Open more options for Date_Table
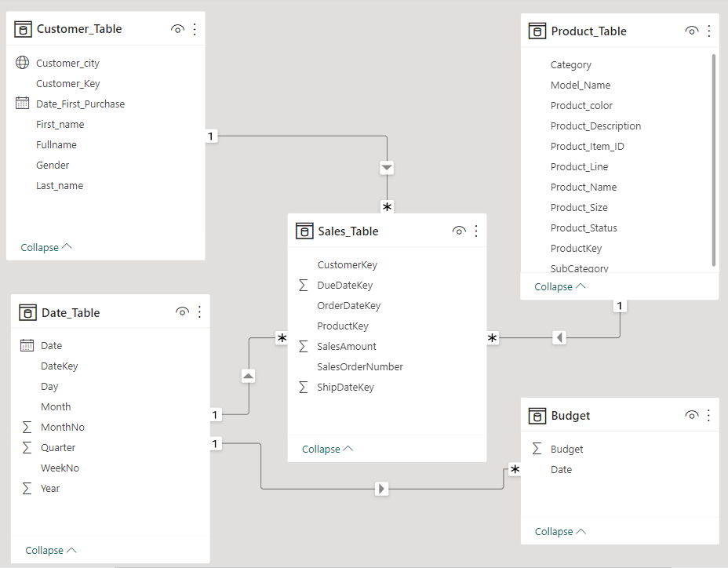Screen dimensions: 728x568 pyautogui.click(x=199, y=311)
